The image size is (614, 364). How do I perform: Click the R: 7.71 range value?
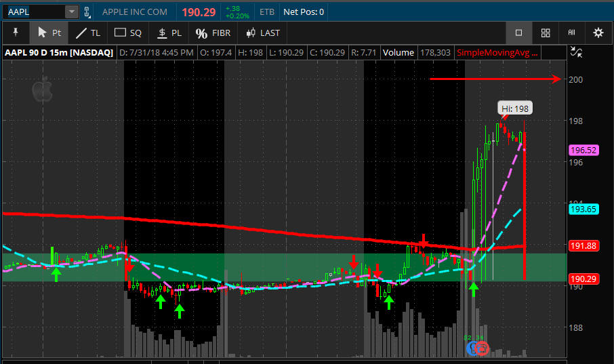[363, 52]
